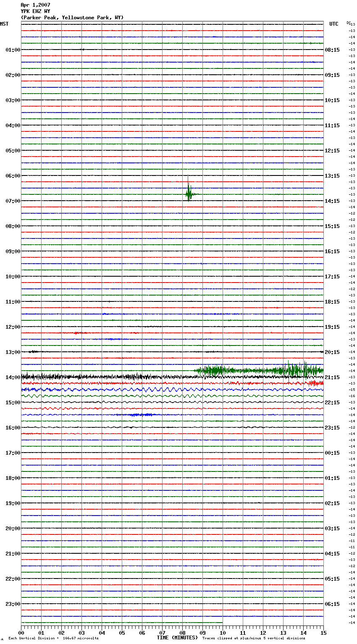Select minute 00 on the bottom axis
Image resolution: width=357 pixels, height=644 pixels.
21,633
